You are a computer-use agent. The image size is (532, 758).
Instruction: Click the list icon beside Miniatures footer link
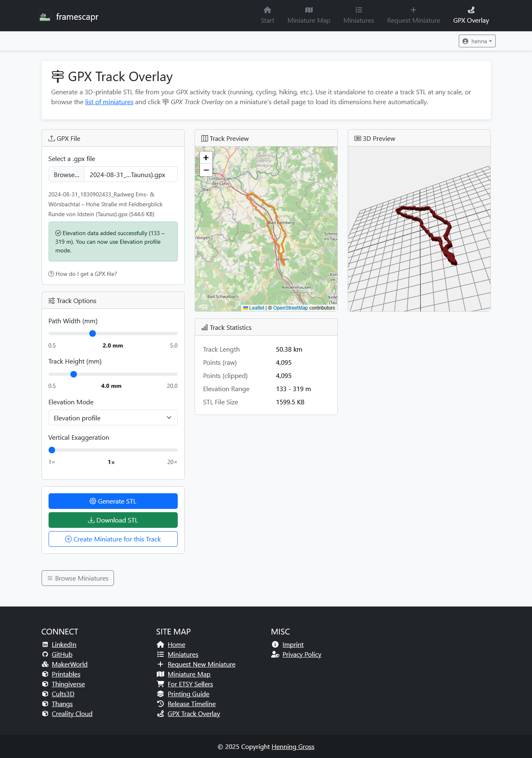(160, 655)
